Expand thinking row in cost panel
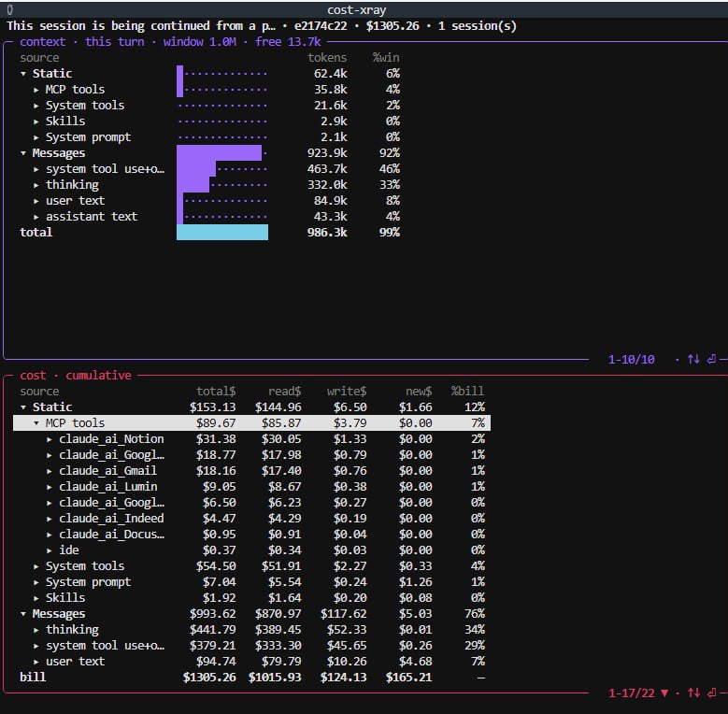The width and height of the screenshot is (728, 714). [36, 630]
